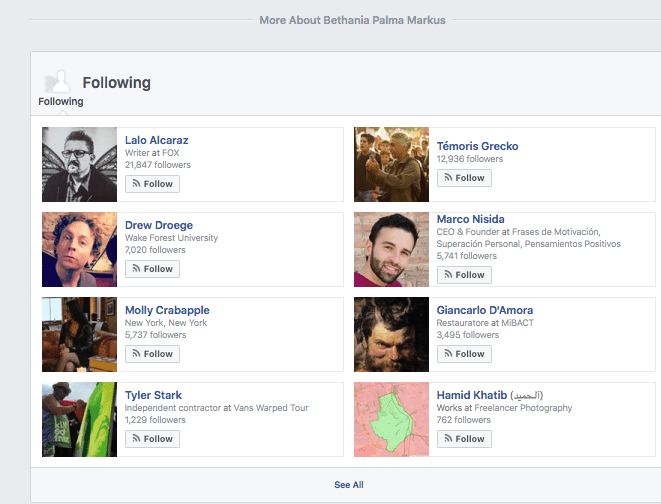Viewport: 661px width, 504px height.
Task: Hit Follow for Tyler Stark
Action: tap(152, 439)
